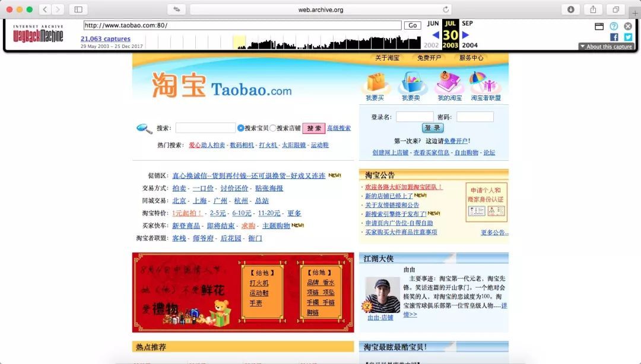Click the highlighted 2003 timeline segment
Image resolution: width=641 pixels, height=364 pixels.
pos(239,42)
